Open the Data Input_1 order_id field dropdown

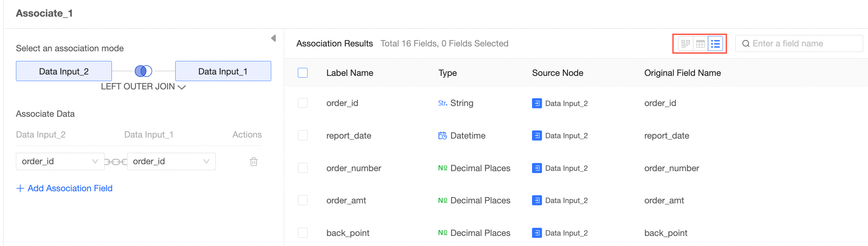171,161
